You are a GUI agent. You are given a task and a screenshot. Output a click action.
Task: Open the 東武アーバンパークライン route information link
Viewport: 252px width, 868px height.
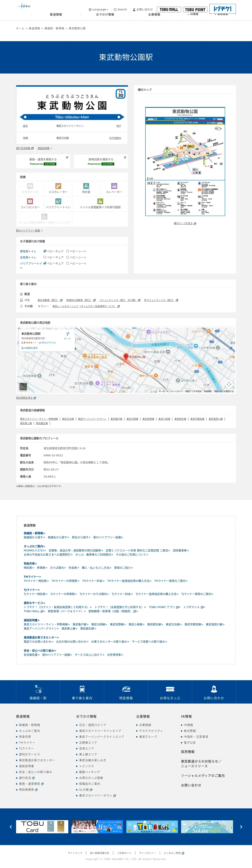[92, 419]
